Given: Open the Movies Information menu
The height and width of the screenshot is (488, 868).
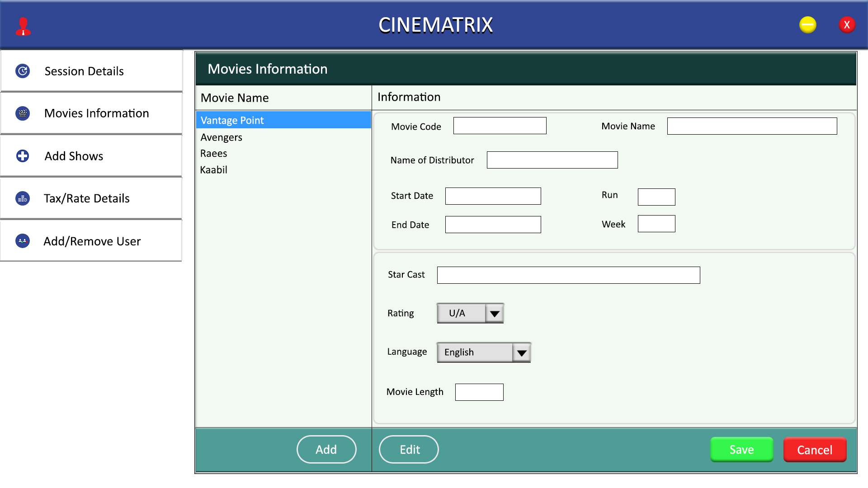Looking at the screenshot, I should tap(91, 113).
